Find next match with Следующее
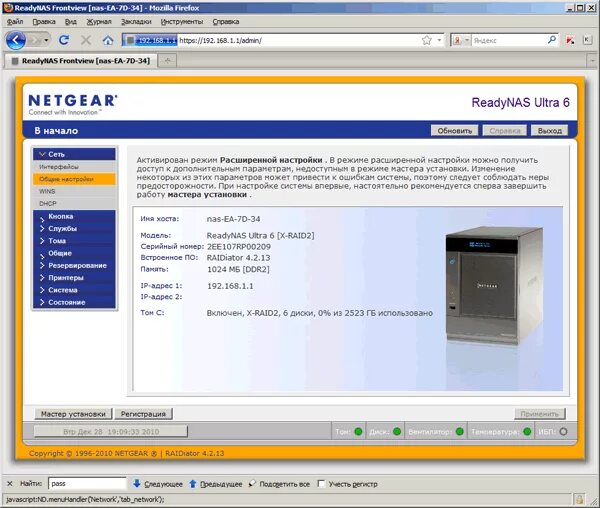The width and height of the screenshot is (600, 508). pos(158,484)
